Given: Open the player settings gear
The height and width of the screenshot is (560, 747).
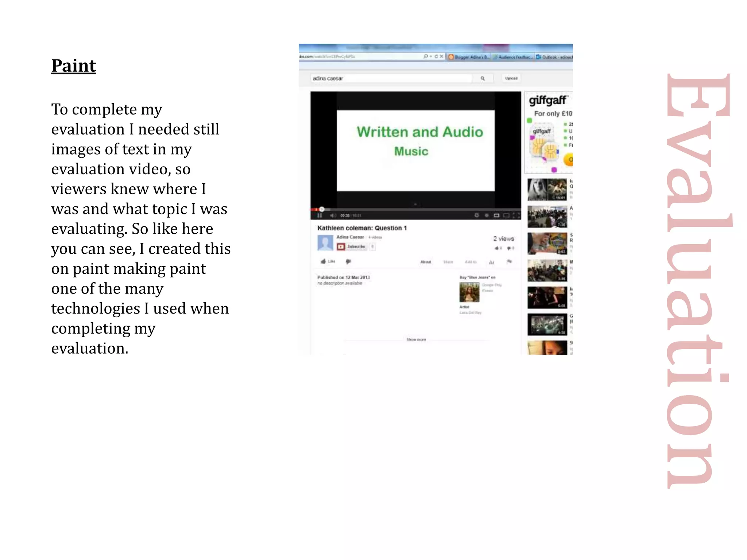Looking at the screenshot, I should [x=476, y=215].
